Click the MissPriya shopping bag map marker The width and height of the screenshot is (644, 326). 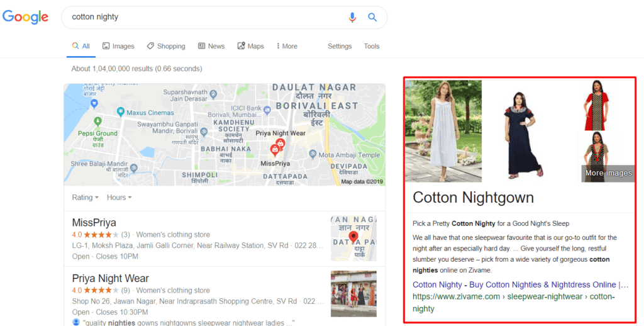[x=274, y=150]
